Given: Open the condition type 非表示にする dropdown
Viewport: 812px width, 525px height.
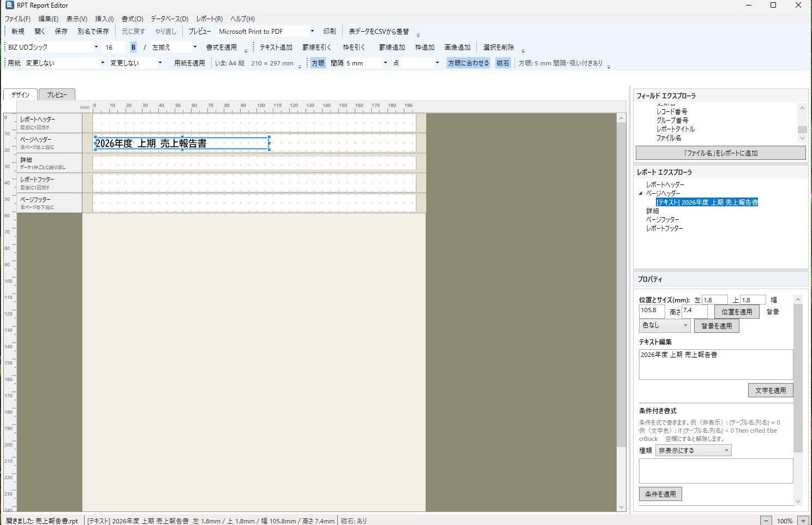Looking at the screenshot, I should tap(694, 450).
